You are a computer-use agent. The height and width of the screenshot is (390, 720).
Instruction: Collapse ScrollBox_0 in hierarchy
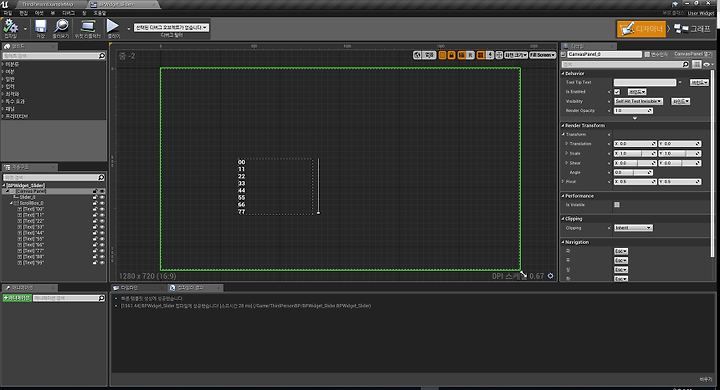point(11,203)
